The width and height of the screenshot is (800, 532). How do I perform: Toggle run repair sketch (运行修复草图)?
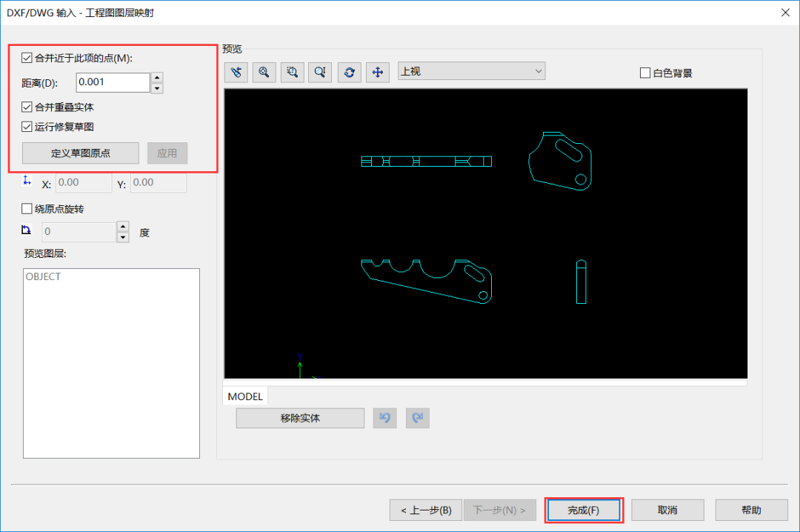click(x=27, y=127)
